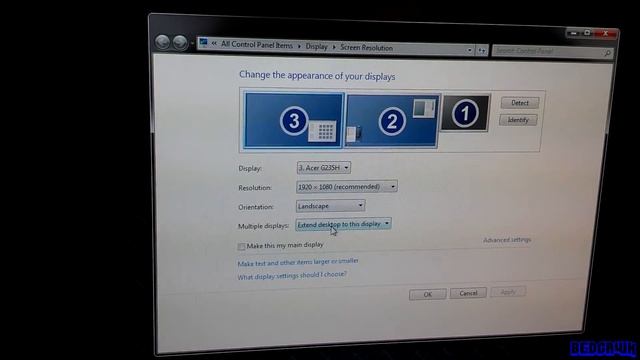640x360 pixels.
Task: Click the search magnifier icon
Action: 607,53
